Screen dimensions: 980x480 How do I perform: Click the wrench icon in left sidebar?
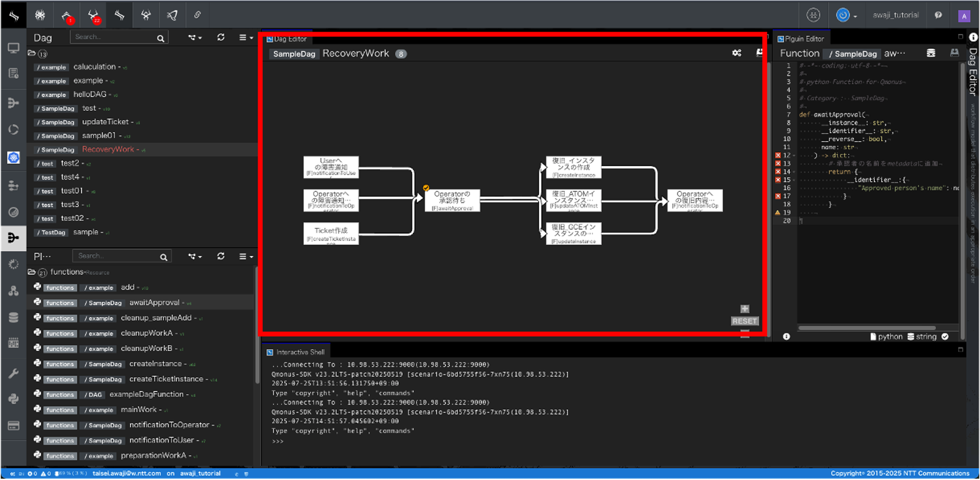click(13, 374)
